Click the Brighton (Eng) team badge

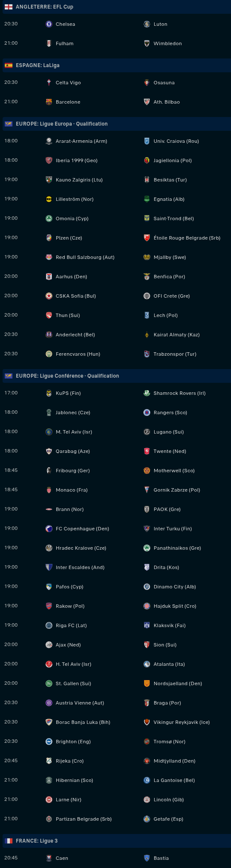49,742
